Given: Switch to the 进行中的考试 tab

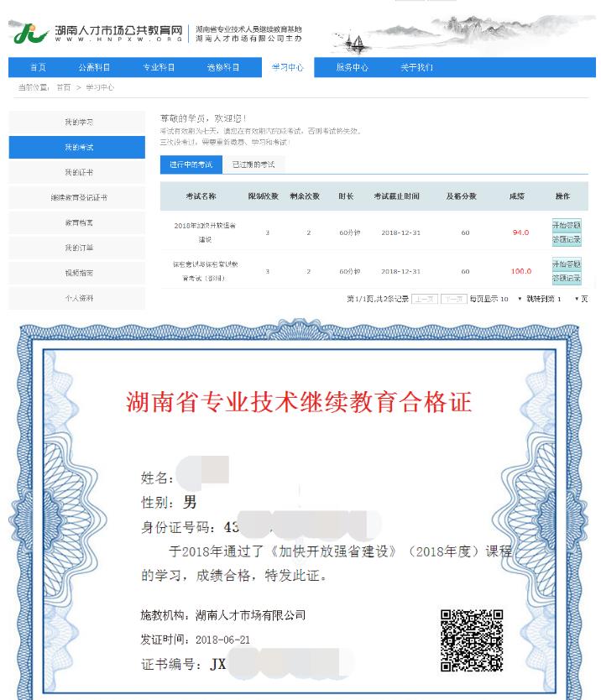Looking at the screenshot, I should point(191,165).
